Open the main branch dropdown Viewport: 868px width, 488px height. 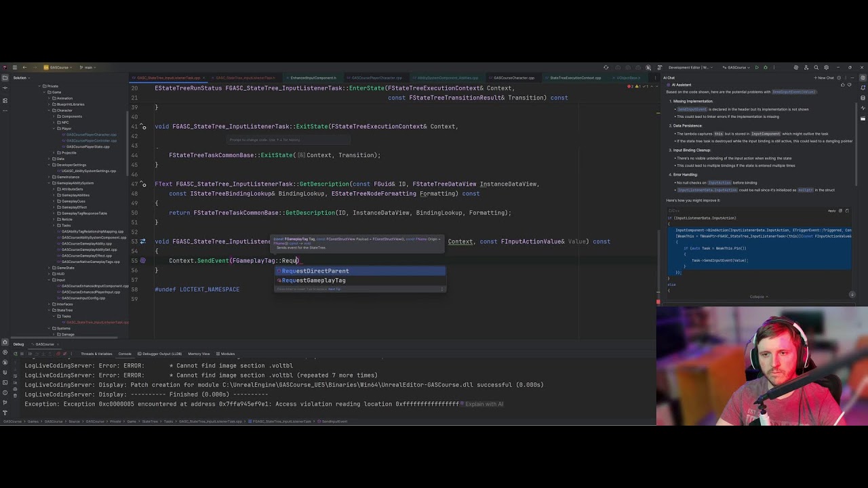pyautogui.click(x=87, y=67)
